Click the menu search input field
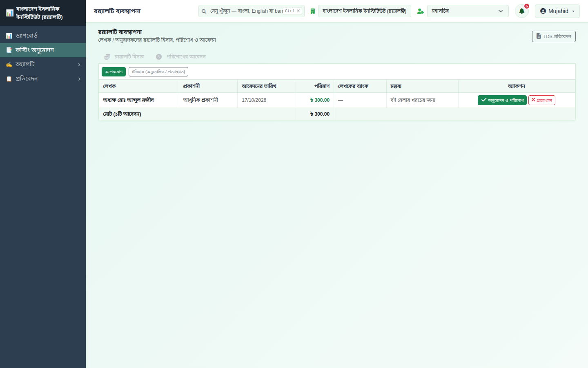 [x=252, y=11]
